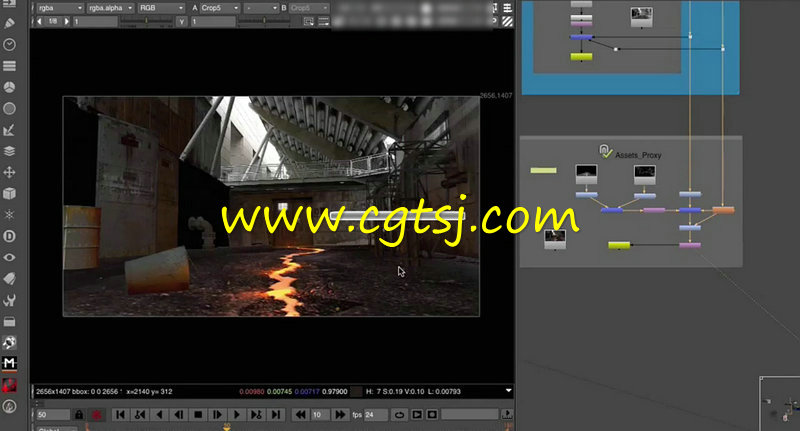Click the node graph mini-map navigator

coord(779,403)
